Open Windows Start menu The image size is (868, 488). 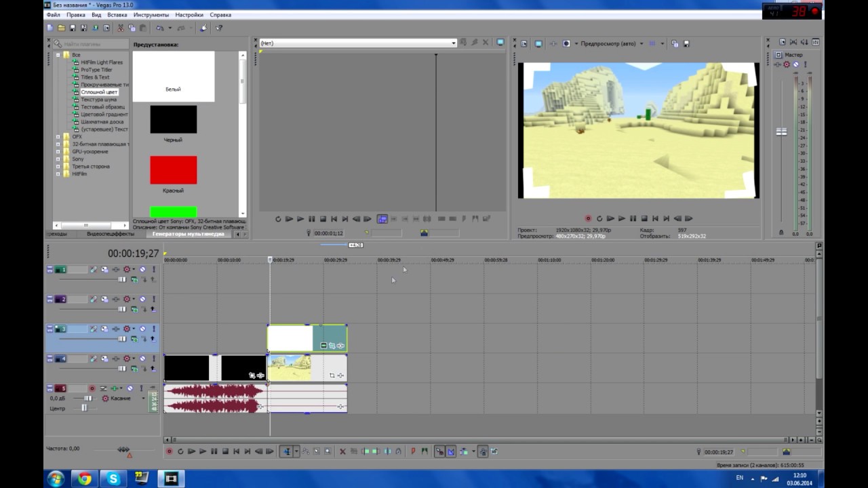pyautogui.click(x=55, y=479)
